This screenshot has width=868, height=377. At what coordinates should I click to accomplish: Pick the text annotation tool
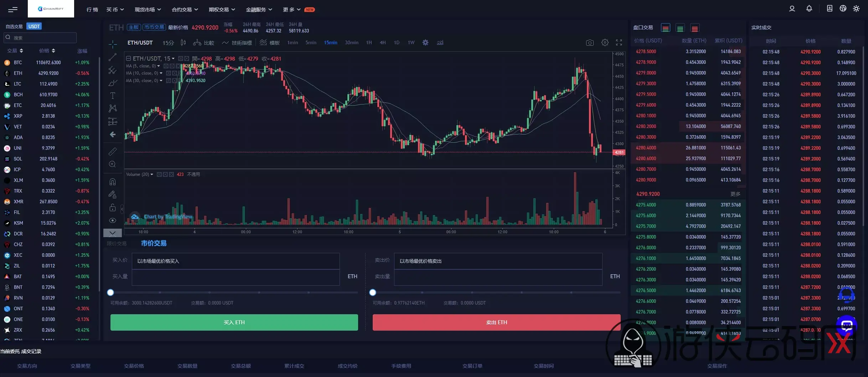point(113,96)
